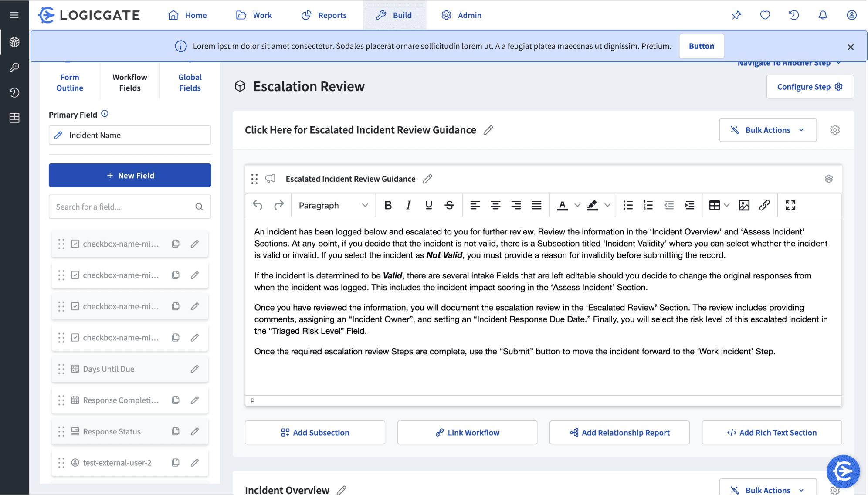Click the insert link icon in editor

(x=764, y=205)
